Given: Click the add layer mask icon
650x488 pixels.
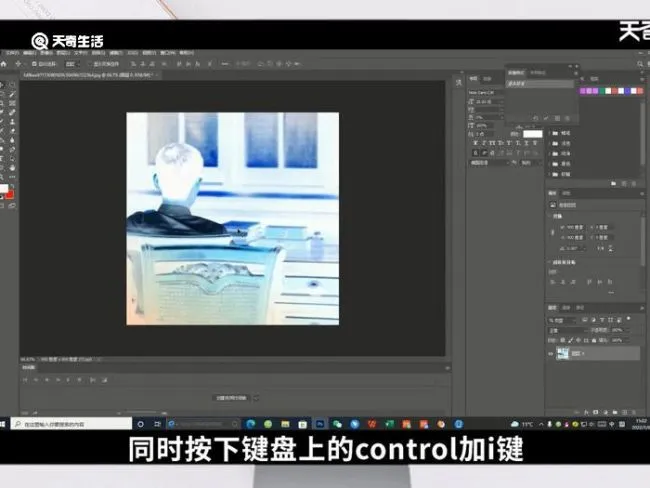Looking at the screenshot, I should [x=596, y=412].
